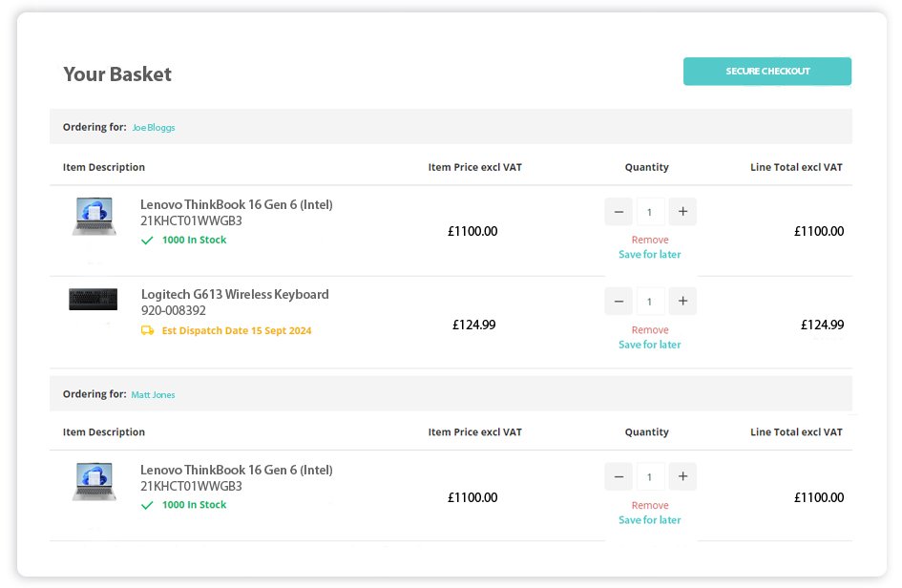Click the £1100.00 item price in Matt Jones's order
The width and height of the screenshot is (902, 588).
click(x=472, y=497)
